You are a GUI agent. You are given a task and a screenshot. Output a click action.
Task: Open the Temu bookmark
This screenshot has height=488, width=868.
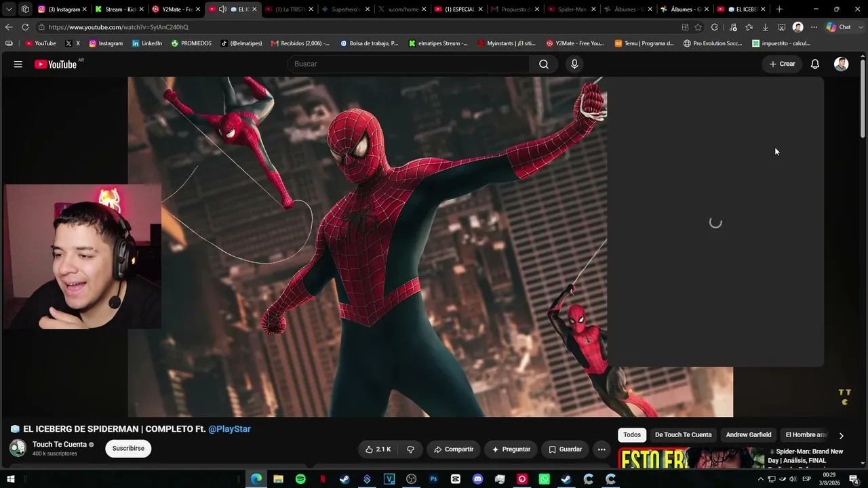pyautogui.click(x=644, y=43)
